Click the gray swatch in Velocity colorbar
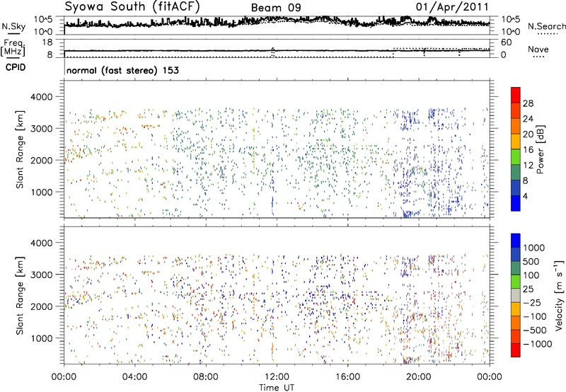This screenshot has height=392, width=566. tap(516, 295)
